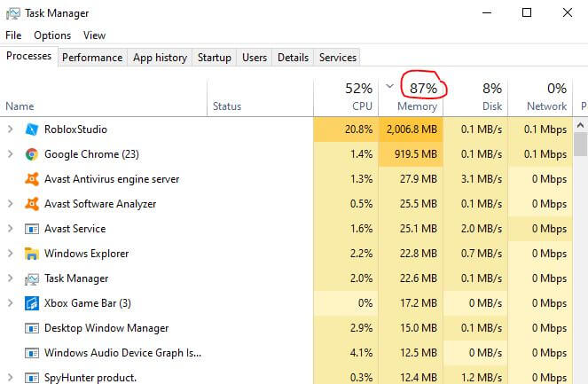Screen dimensions: 588x384
Task: Select the Desktop Window Manager name
Action: pyautogui.click(x=106, y=328)
